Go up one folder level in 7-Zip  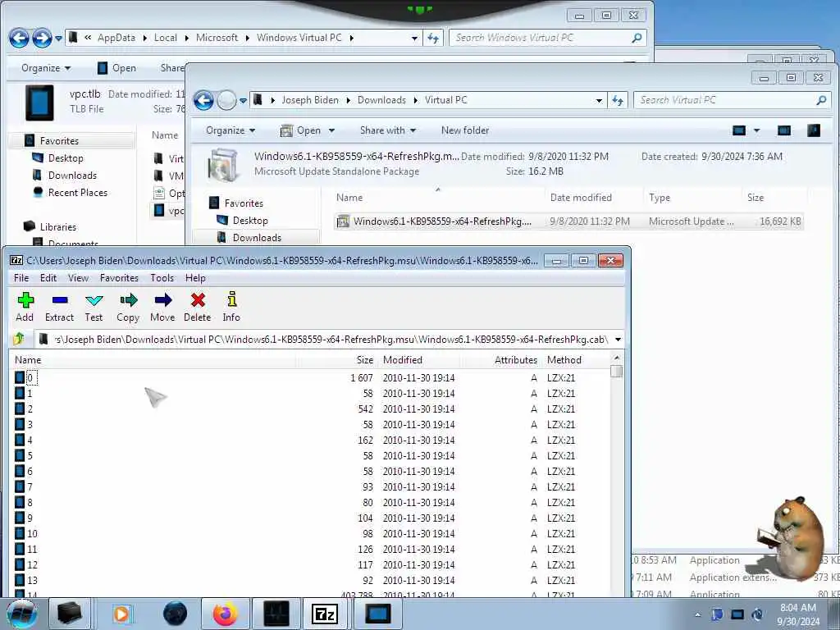pos(19,339)
